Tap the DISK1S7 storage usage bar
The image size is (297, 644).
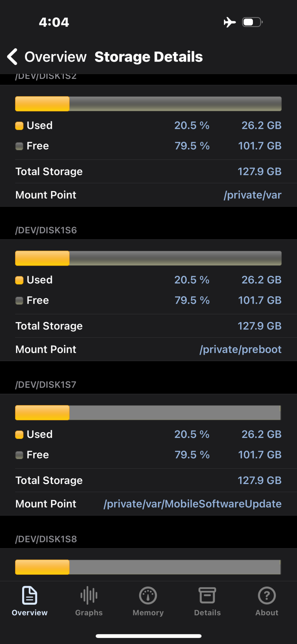(x=148, y=413)
